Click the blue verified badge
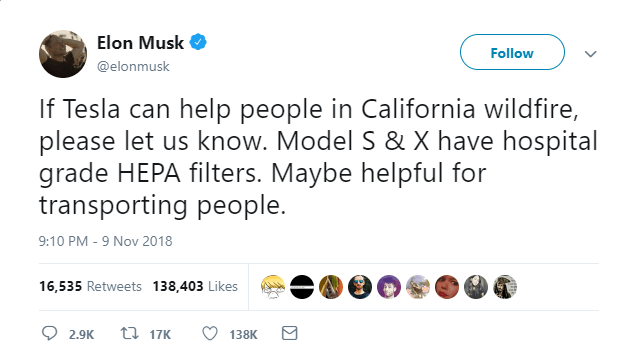636x364 pixels. click(x=198, y=42)
